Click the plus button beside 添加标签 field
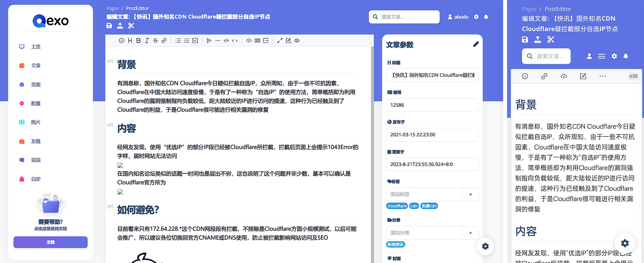The width and height of the screenshot is (644, 263). point(470,194)
